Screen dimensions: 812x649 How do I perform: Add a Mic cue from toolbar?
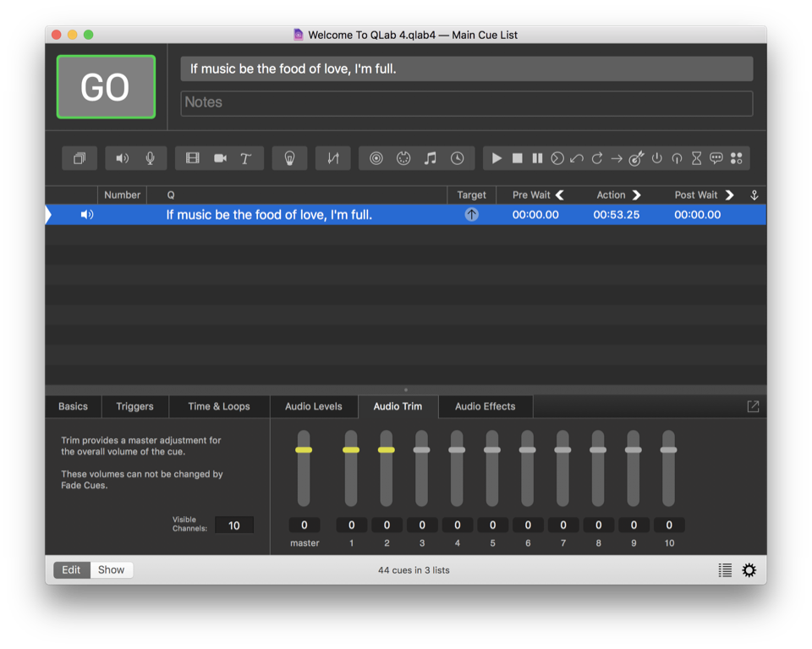coord(150,158)
